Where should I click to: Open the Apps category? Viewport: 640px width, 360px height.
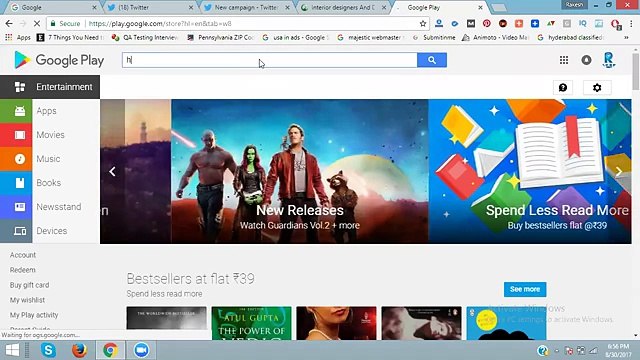point(47,111)
